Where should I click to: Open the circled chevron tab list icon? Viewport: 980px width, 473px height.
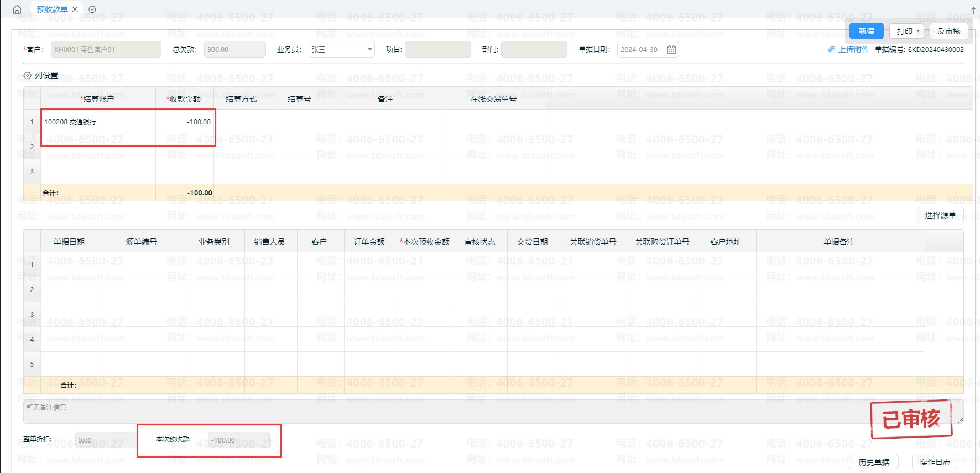(x=92, y=9)
